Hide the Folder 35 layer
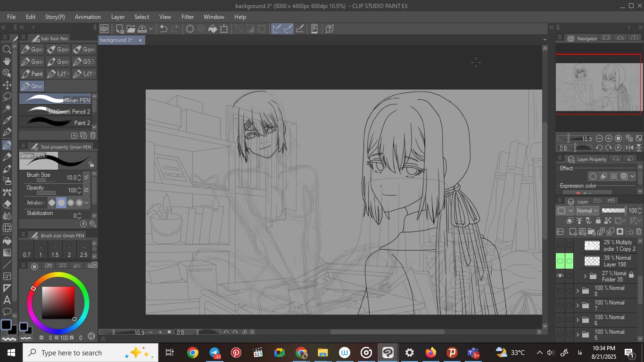 click(x=560, y=276)
